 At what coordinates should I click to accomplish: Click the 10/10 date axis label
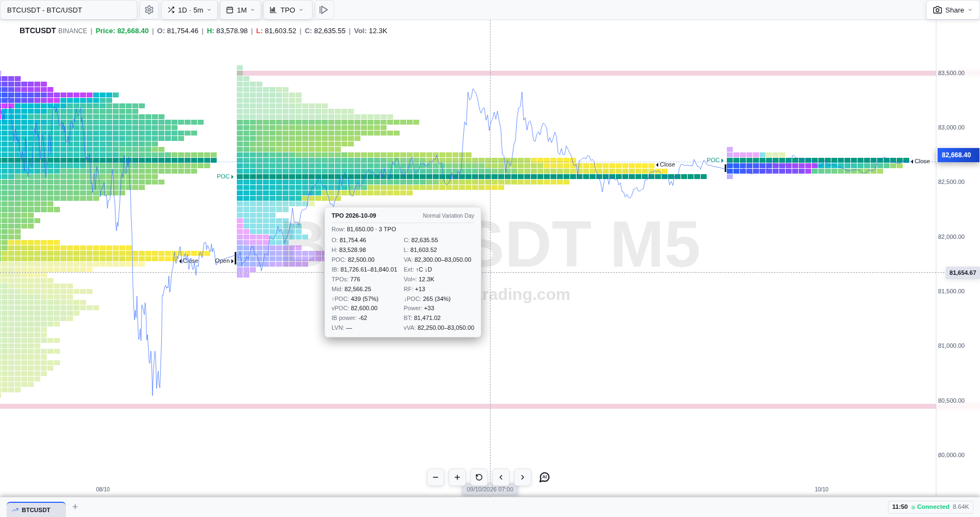coord(822,489)
